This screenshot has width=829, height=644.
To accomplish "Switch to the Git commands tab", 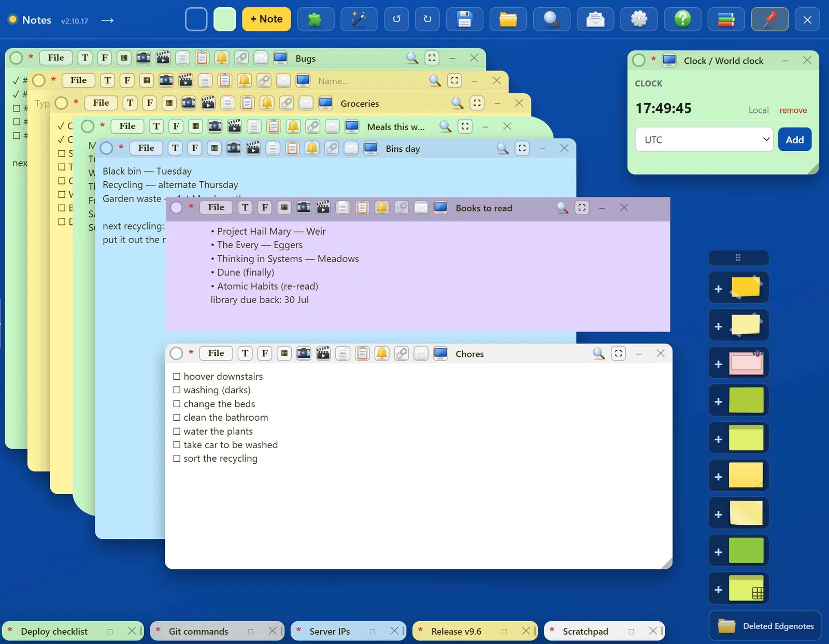I will tap(217, 631).
